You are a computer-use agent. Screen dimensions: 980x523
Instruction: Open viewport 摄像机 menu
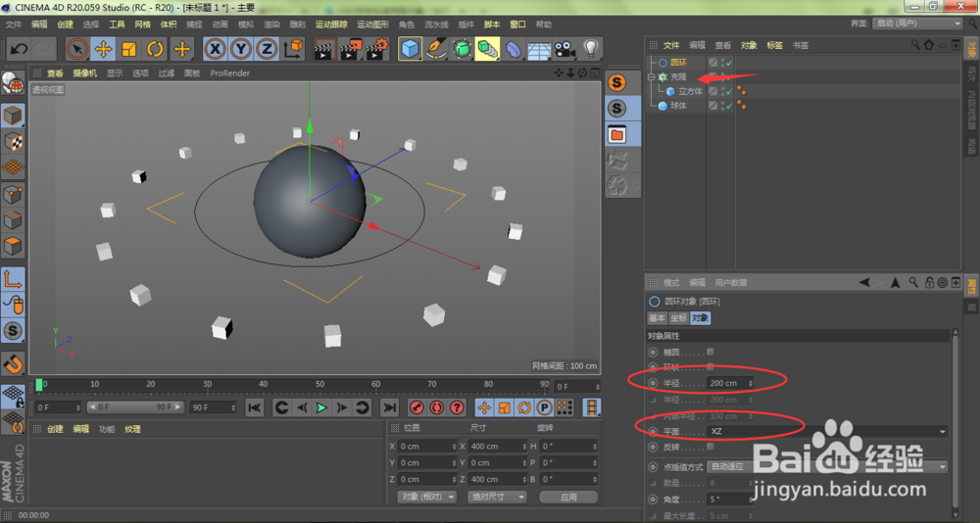(85, 73)
